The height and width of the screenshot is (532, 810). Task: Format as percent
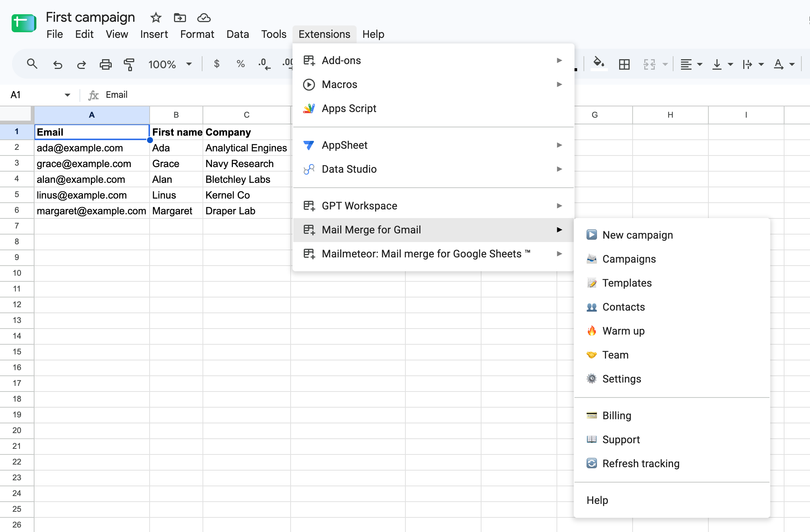pyautogui.click(x=240, y=64)
